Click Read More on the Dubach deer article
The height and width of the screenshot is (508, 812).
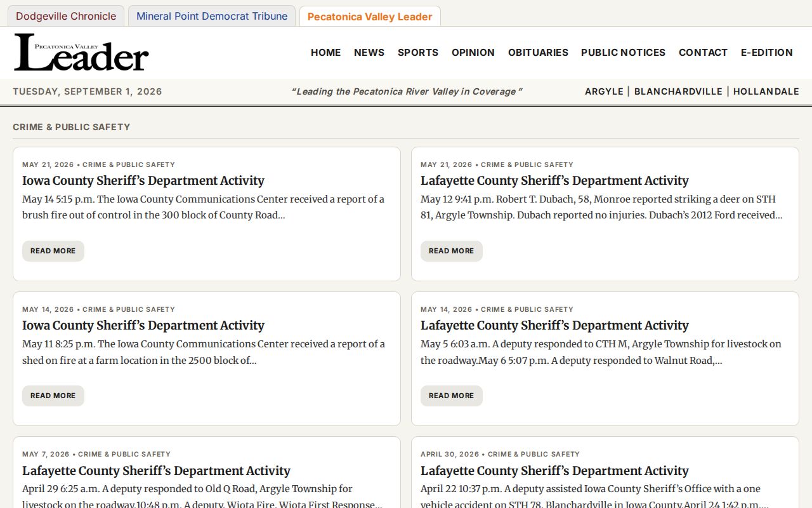(x=452, y=251)
